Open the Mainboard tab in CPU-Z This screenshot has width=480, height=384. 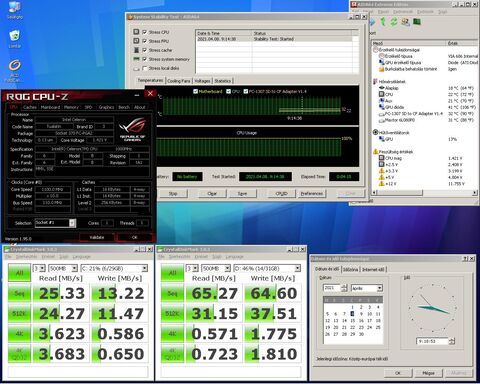tap(50, 107)
